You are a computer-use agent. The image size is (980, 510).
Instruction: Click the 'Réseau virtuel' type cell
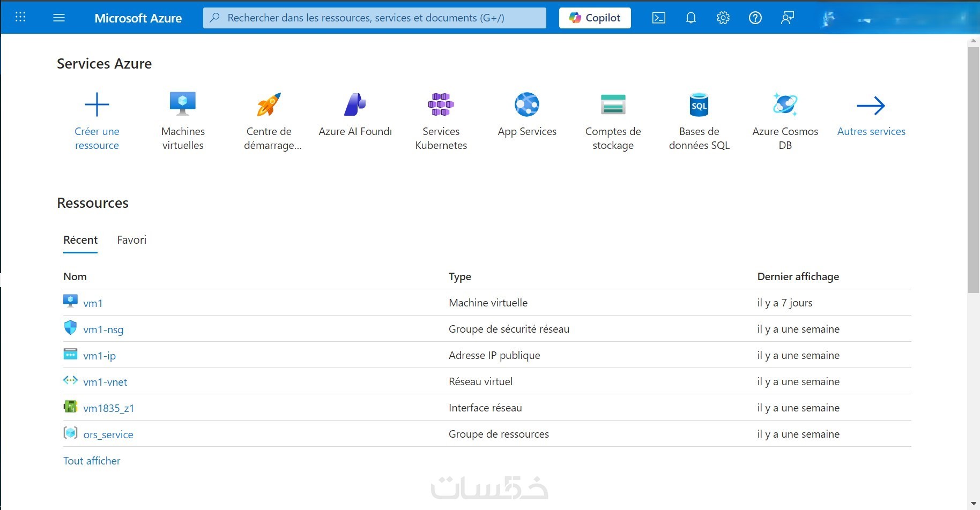480,381
